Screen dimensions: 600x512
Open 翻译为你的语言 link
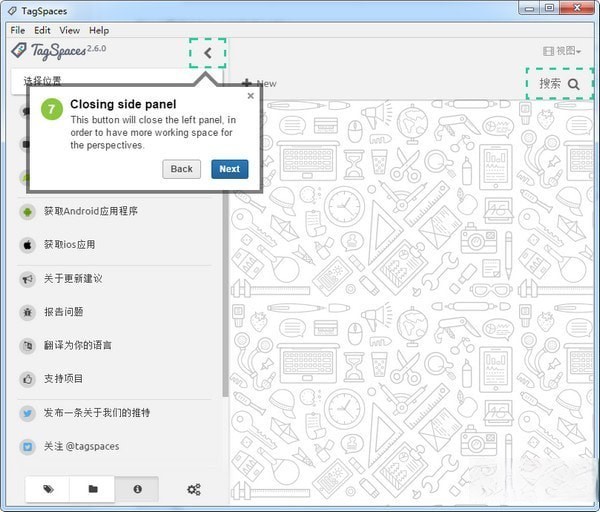tap(78, 345)
